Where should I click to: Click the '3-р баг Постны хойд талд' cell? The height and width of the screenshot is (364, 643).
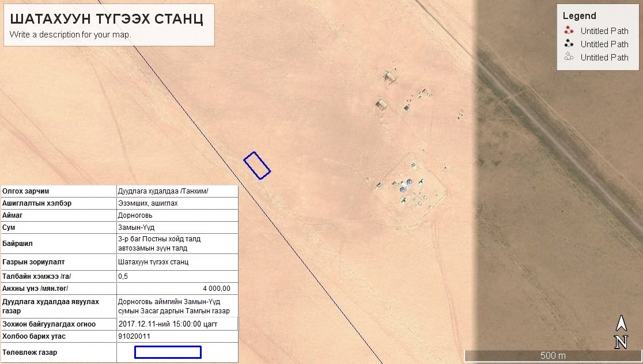(x=177, y=244)
